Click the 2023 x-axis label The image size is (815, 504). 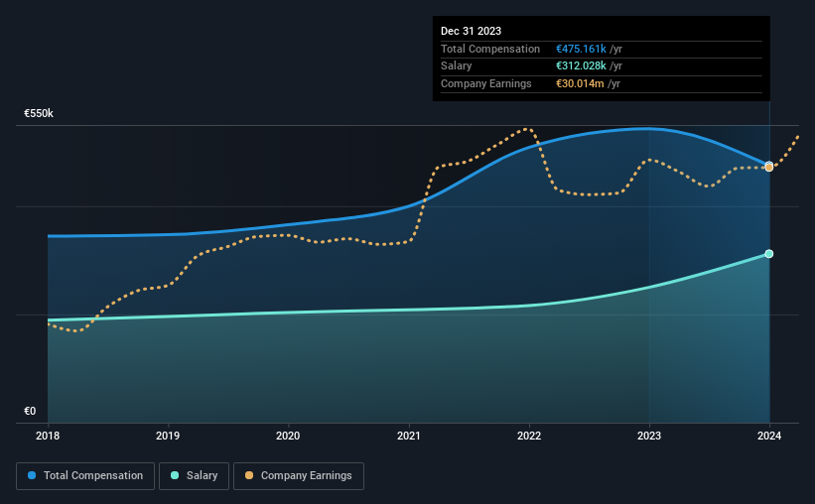[649, 436]
